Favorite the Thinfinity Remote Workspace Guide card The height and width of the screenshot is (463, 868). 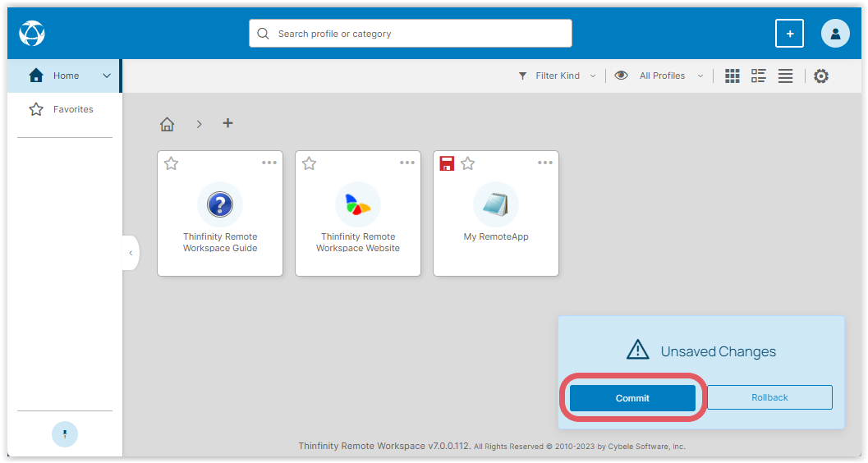(x=171, y=163)
